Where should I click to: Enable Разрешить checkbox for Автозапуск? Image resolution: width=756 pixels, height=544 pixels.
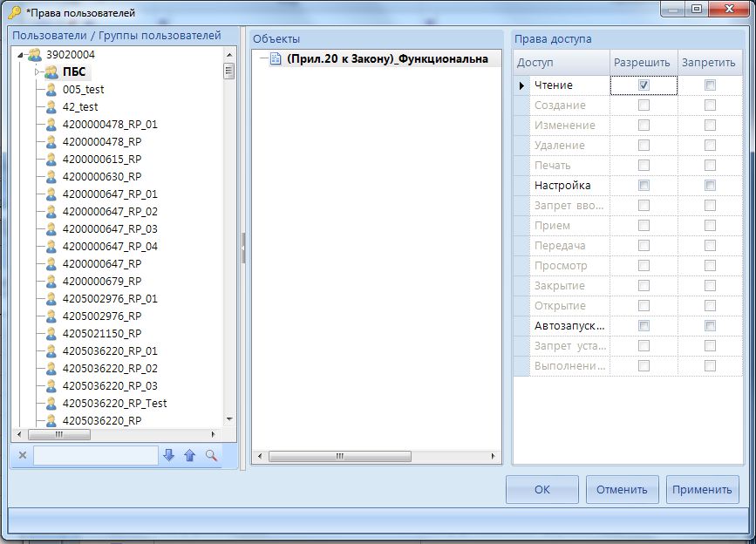coord(644,326)
